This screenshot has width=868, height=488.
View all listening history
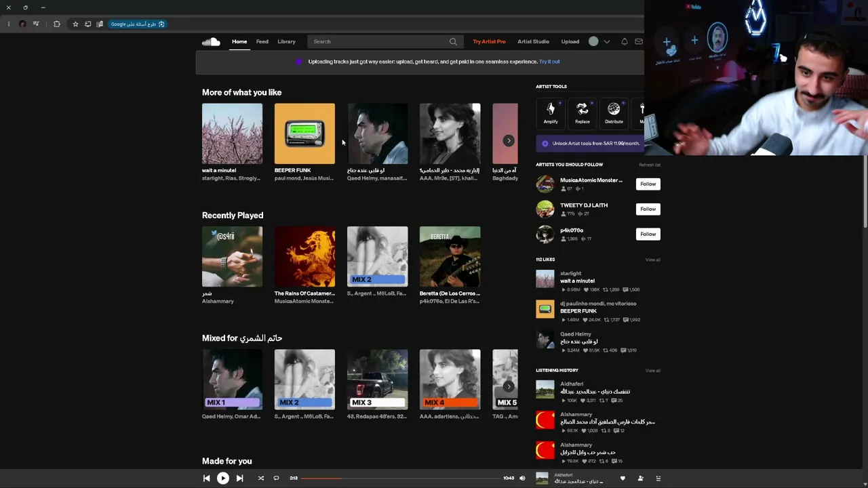(653, 371)
